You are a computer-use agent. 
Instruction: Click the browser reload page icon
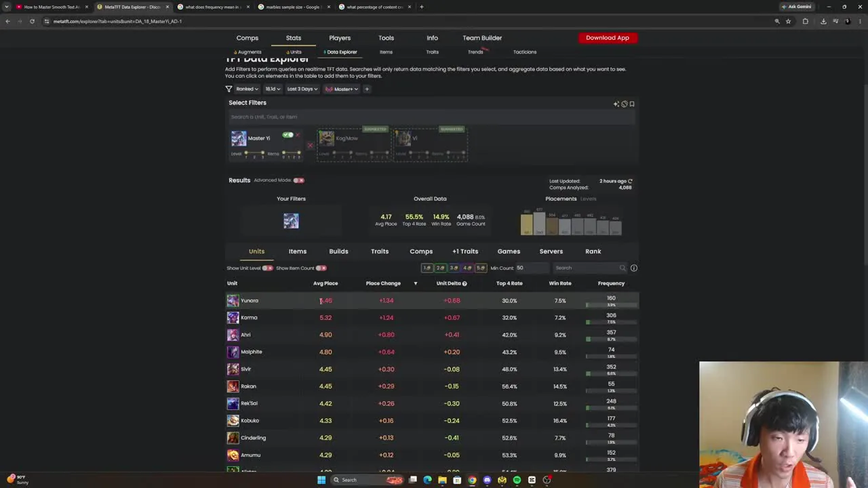click(x=32, y=21)
